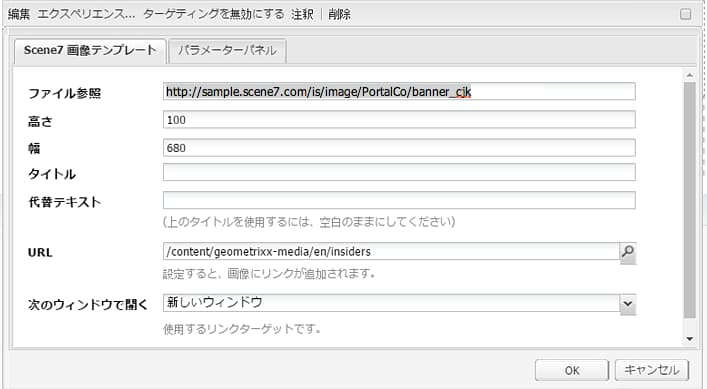
Task: Click the URL path input field
Action: point(391,251)
